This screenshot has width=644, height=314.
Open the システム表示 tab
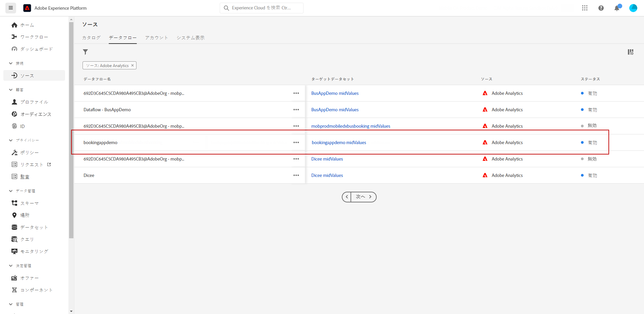191,38
